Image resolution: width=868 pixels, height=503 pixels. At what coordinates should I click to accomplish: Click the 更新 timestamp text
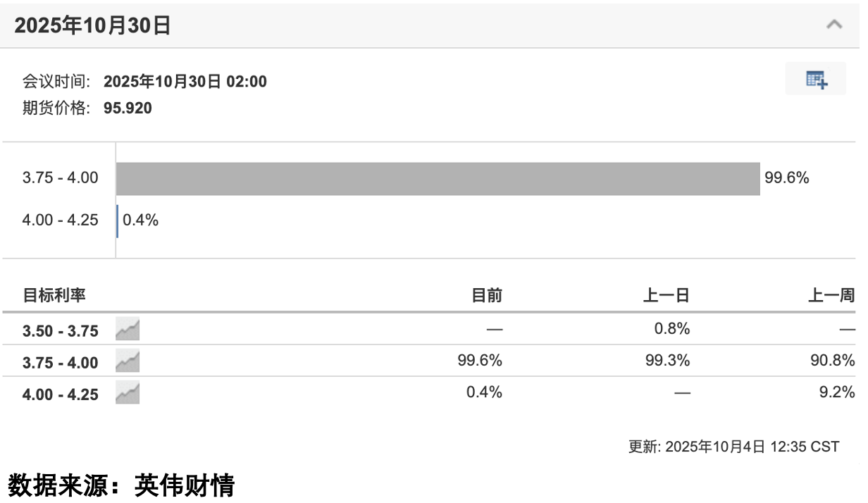pyautogui.click(x=733, y=447)
